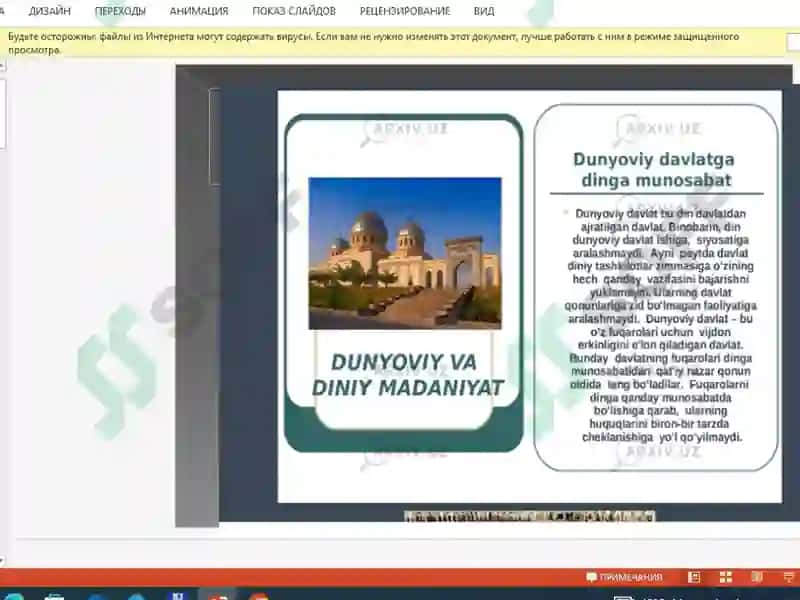This screenshot has width=800, height=600.
Task: Click the DUNYOVIY VA DINIY MADANIYAT title
Action: 407,375
